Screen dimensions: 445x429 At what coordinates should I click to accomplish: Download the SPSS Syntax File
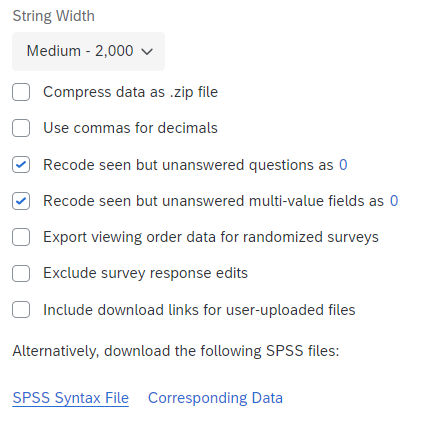pos(71,398)
